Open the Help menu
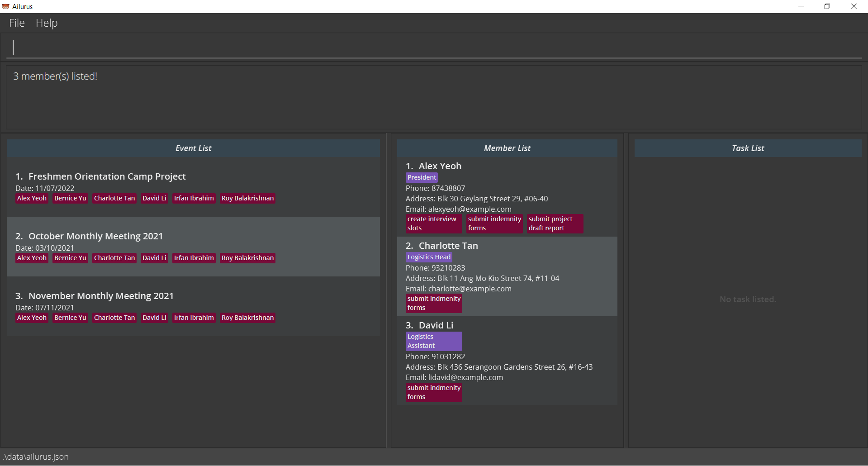 (x=47, y=23)
